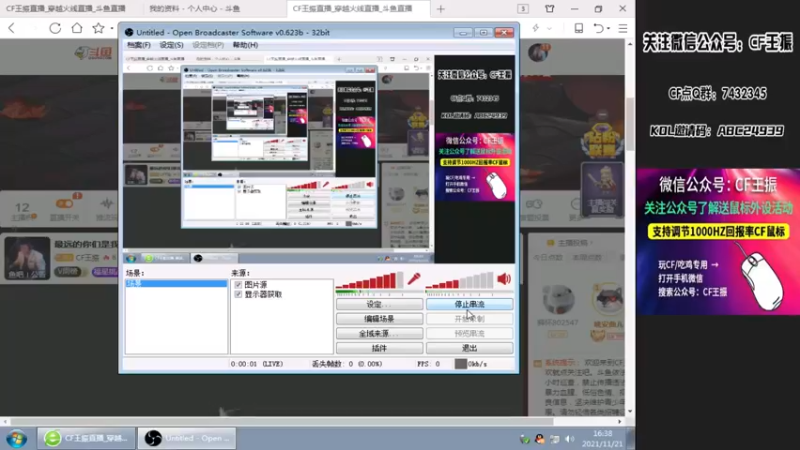The image size is (800, 450).
Task: Expand the dropdown beside the star icon
Action: click(112, 29)
